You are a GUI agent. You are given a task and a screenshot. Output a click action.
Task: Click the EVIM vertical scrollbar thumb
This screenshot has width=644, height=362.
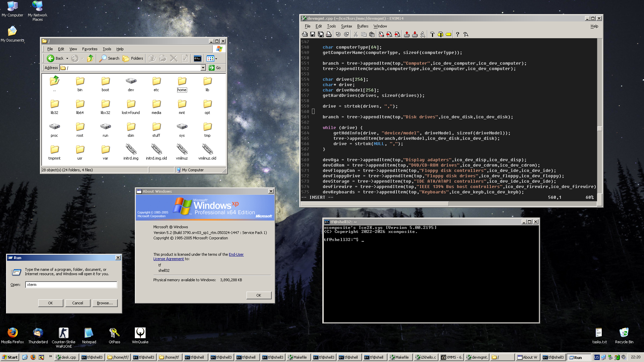599,129
